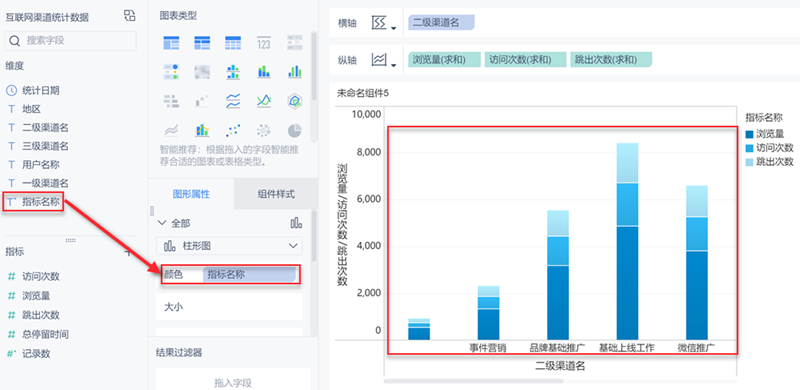
Task: Select the grouped table chart type icon
Action: 171,43
